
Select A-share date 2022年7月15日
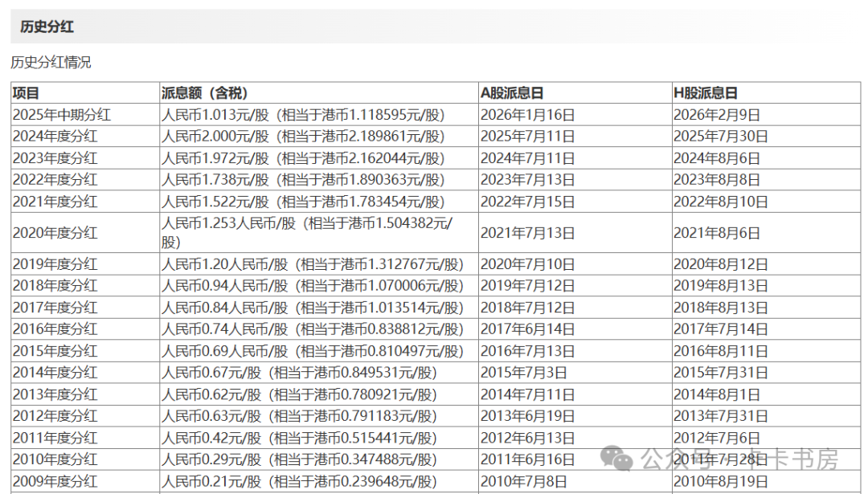pos(527,202)
